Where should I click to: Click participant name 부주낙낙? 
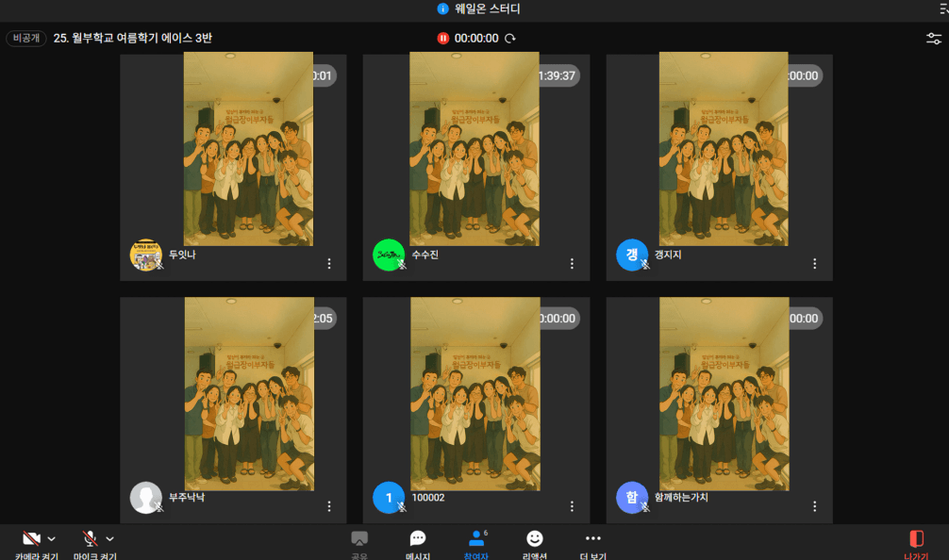pyautogui.click(x=187, y=497)
